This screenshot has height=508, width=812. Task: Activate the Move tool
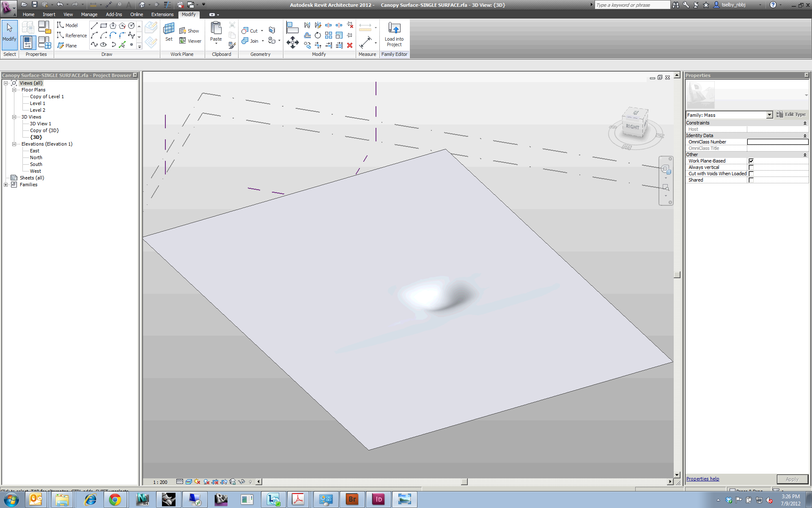point(293,42)
